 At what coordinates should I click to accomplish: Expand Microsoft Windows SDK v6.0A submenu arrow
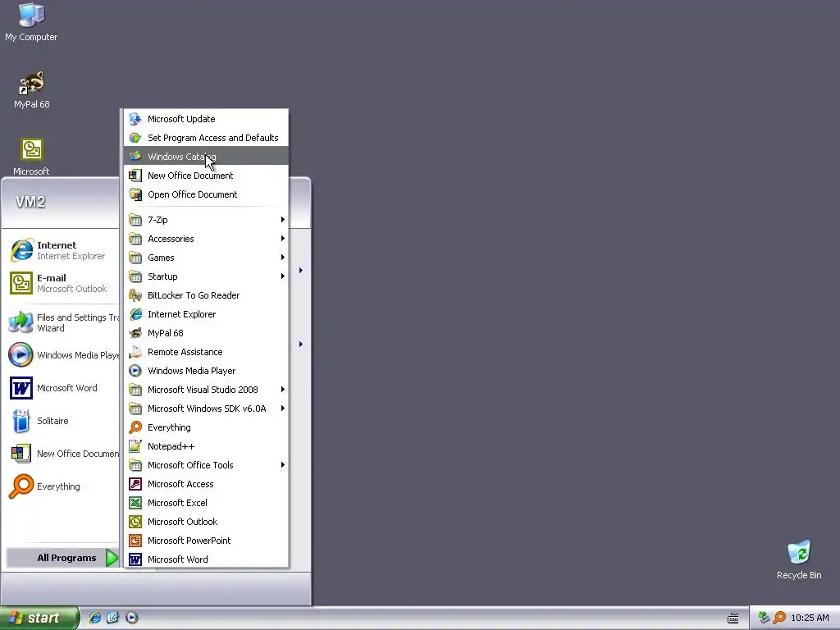(282, 409)
